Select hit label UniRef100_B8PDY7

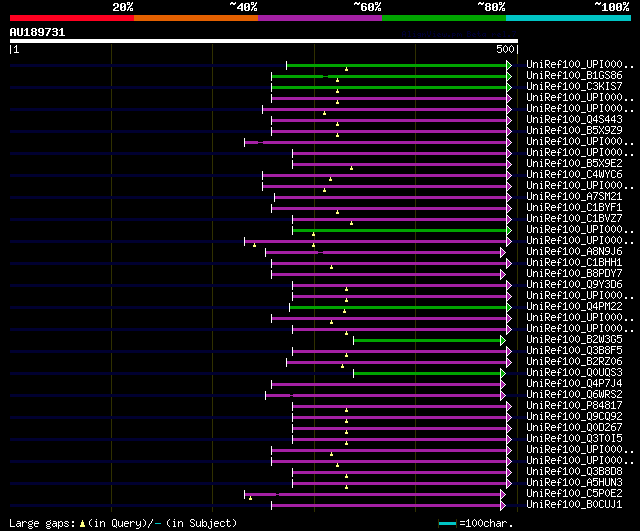[574, 274]
